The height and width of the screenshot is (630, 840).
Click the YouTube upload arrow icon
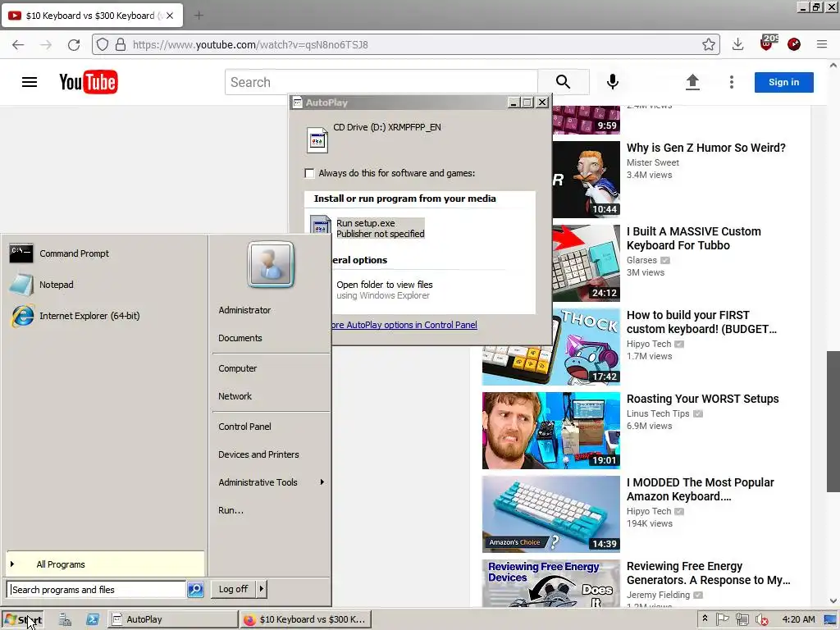coord(692,82)
